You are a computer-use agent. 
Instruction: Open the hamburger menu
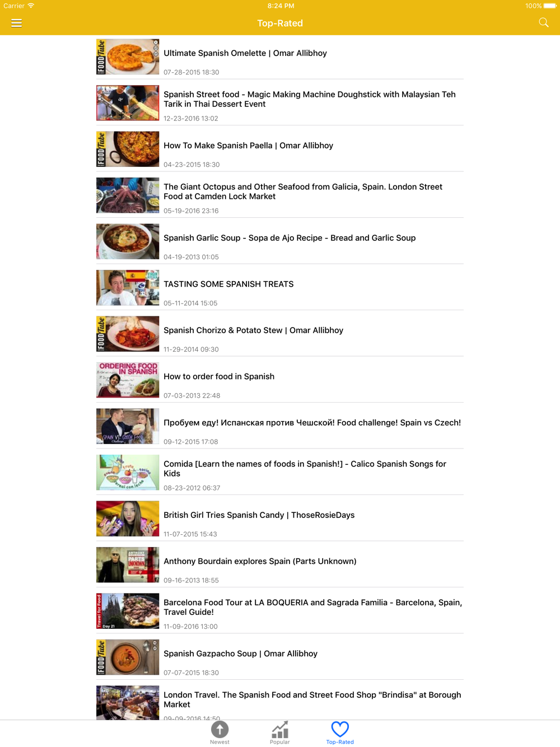[x=16, y=23]
